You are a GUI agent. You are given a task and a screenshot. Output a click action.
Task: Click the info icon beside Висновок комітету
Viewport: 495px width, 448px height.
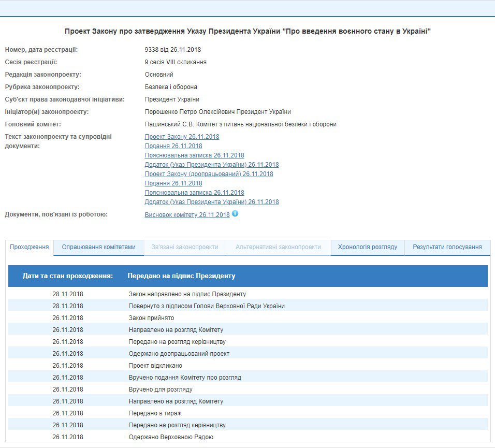click(235, 213)
